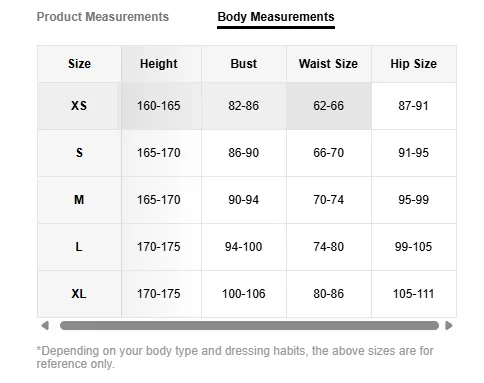Click the XL hip size cell 105-111
484x383 pixels.
click(413, 294)
